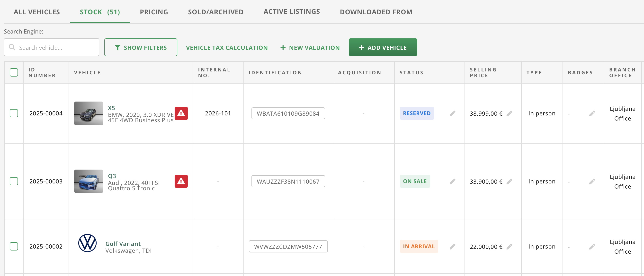This screenshot has height=276, width=644.
Task: Click the red warning icon on BMW X5
Action: [181, 113]
